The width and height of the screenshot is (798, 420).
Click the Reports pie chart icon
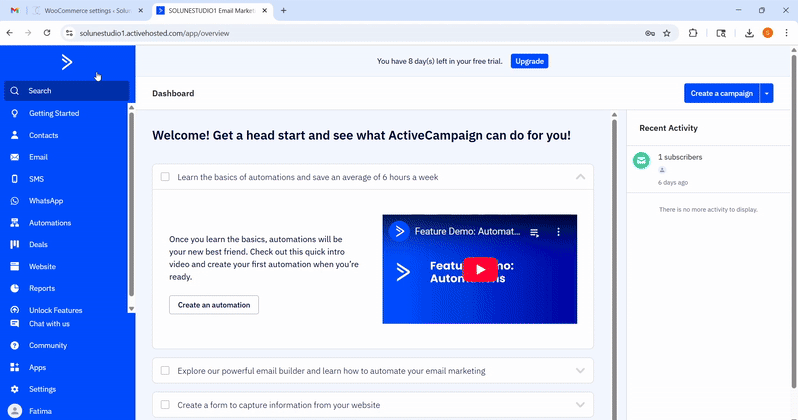coord(15,288)
